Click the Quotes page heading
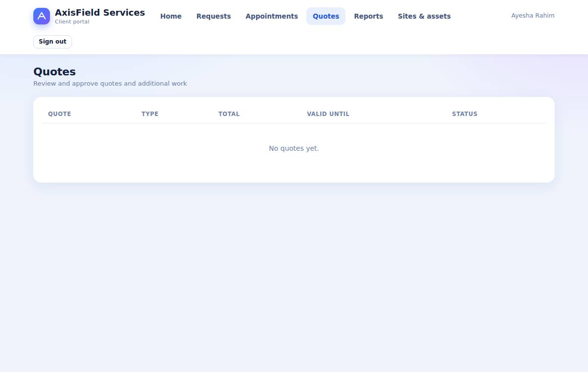The width and height of the screenshot is (588, 372). coord(54,72)
